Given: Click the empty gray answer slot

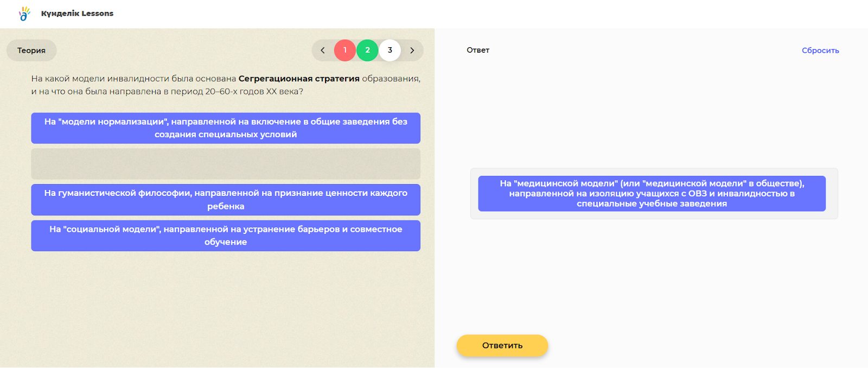Looking at the screenshot, I should coord(226,164).
